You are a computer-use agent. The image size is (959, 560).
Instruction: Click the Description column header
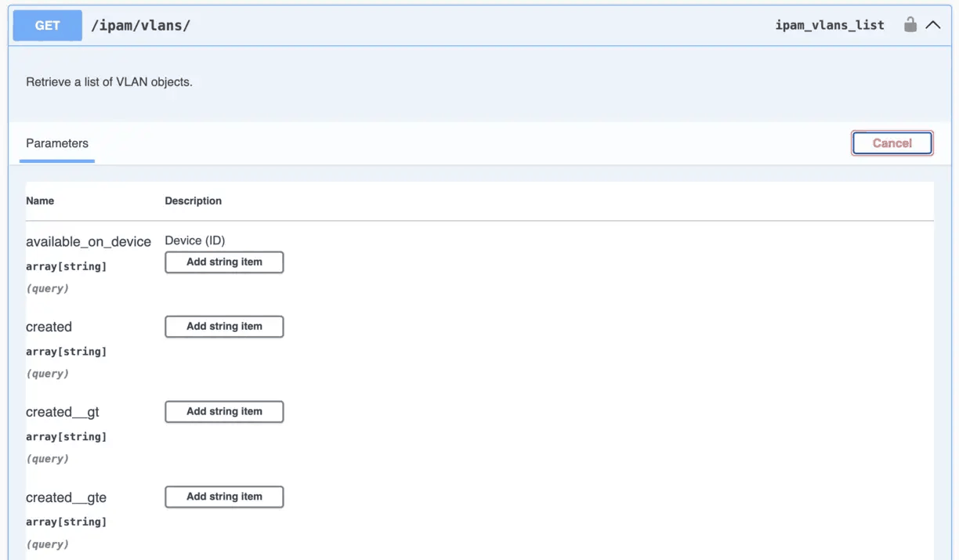pos(193,201)
